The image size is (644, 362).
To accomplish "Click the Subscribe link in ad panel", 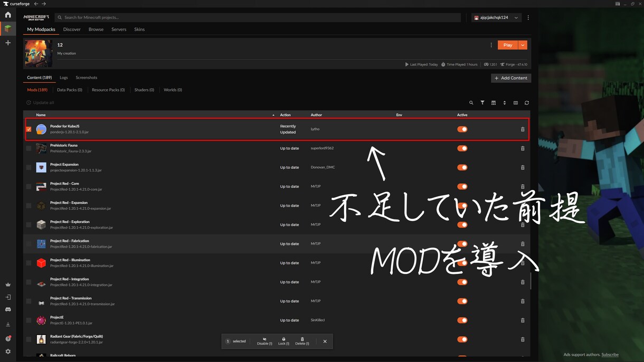I will pyautogui.click(x=610, y=355).
